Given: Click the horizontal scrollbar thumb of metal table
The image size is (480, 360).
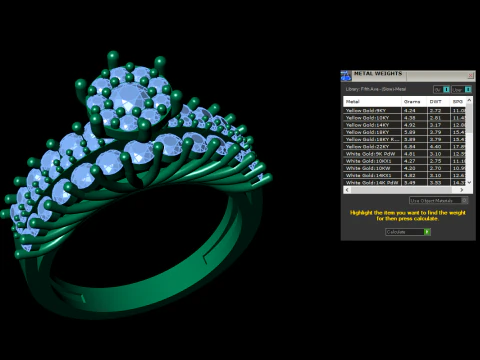Looking at the screenshot, I should pyautogui.click(x=402, y=190).
